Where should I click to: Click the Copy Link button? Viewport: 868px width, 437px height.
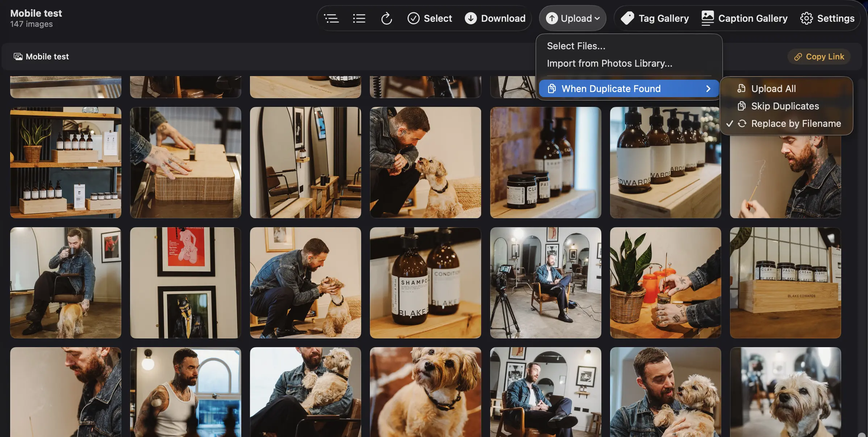[x=819, y=57]
